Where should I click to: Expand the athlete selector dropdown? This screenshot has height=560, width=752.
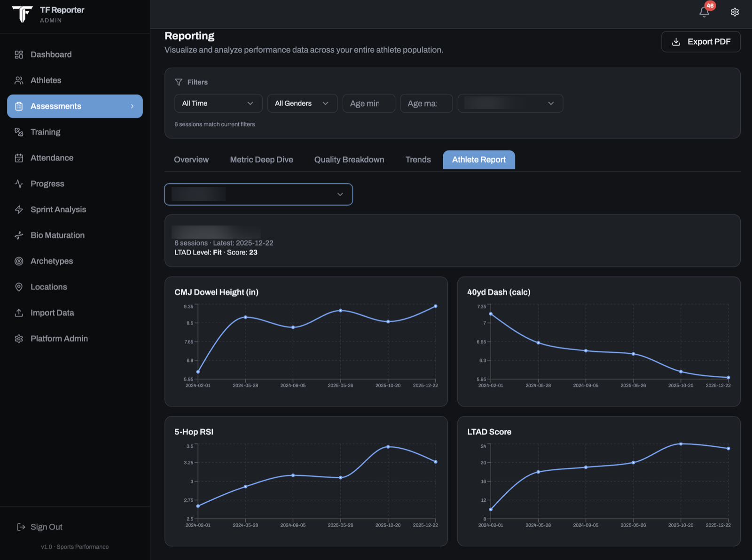click(x=258, y=194)
